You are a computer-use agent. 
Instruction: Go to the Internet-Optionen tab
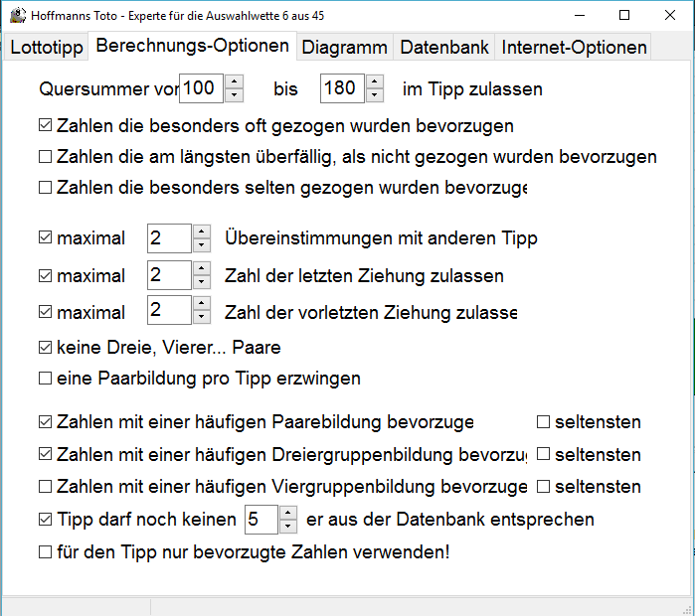coord(574,47)
